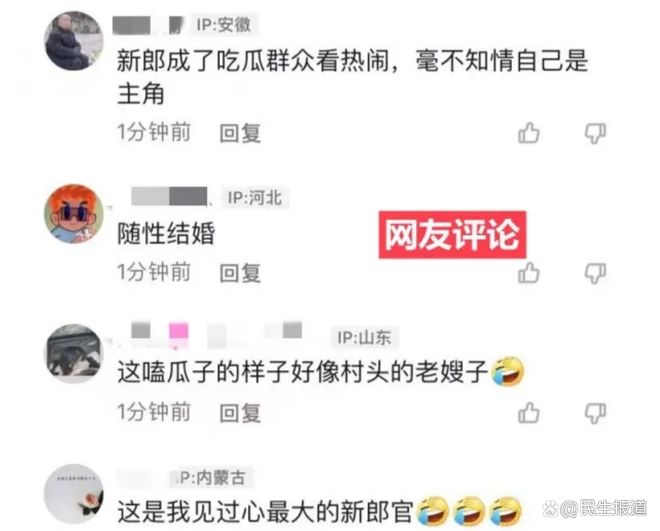Reply to the 随性结婚 comment
This screenshot has height=531, width=660.
tap(240, 273)
